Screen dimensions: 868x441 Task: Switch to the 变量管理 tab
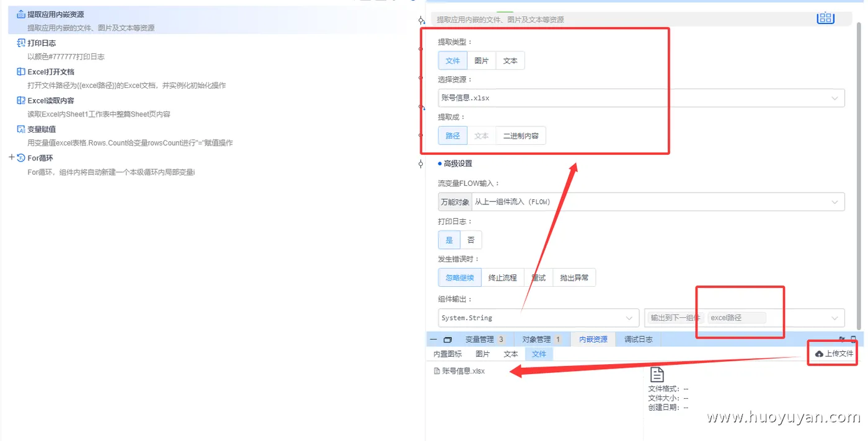point(485,339)
